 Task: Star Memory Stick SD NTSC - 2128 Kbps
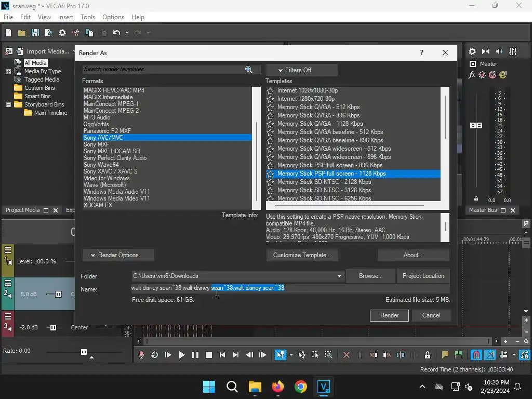[270, 182]
